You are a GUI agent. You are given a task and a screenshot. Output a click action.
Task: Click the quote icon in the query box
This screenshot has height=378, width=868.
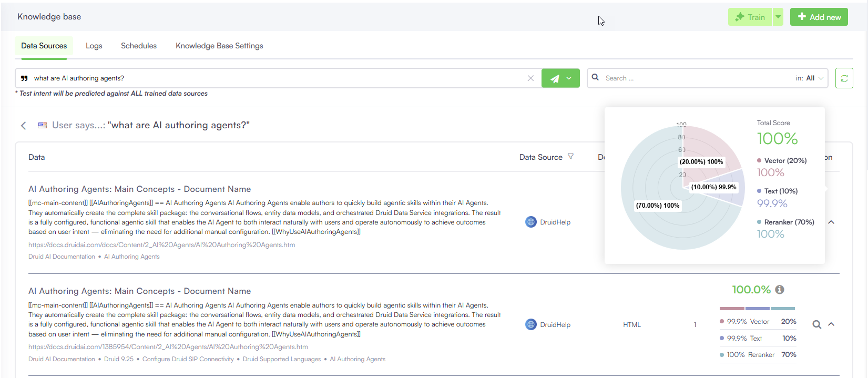[24, 78]
